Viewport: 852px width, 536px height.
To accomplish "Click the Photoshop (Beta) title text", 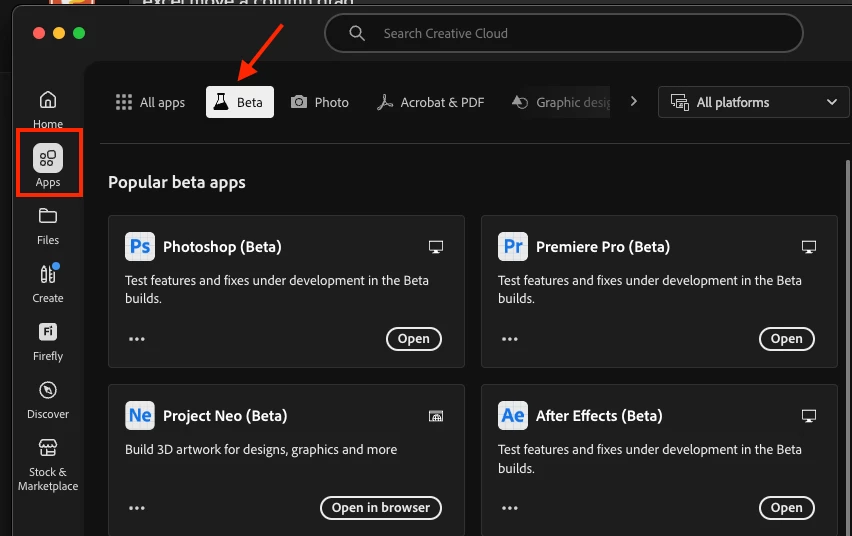I will click(222, 247).
